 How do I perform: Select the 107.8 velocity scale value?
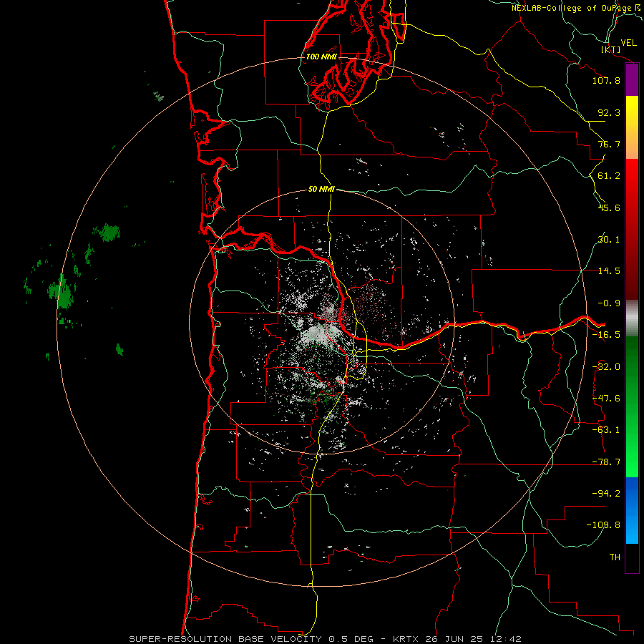click(x=606, y=80)
